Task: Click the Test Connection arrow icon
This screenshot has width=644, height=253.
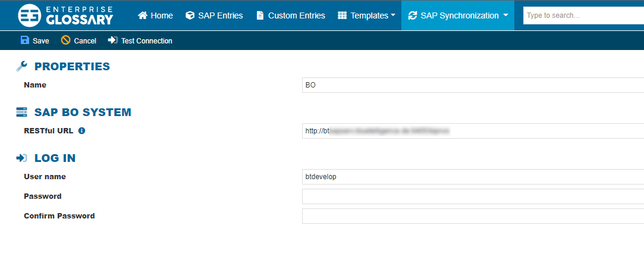Action: point(112,40)
